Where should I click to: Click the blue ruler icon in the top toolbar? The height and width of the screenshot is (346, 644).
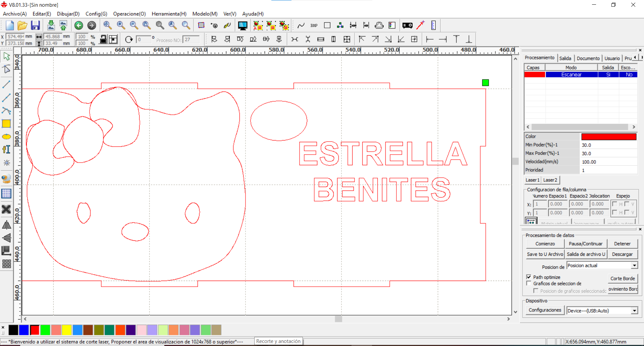pos(433,25)
